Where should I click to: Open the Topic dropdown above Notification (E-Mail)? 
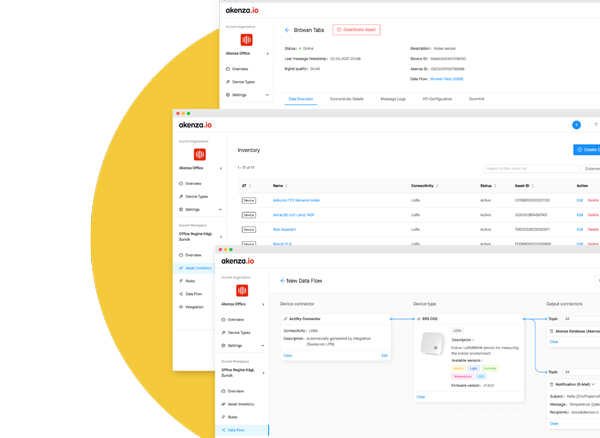click(582, 372)
